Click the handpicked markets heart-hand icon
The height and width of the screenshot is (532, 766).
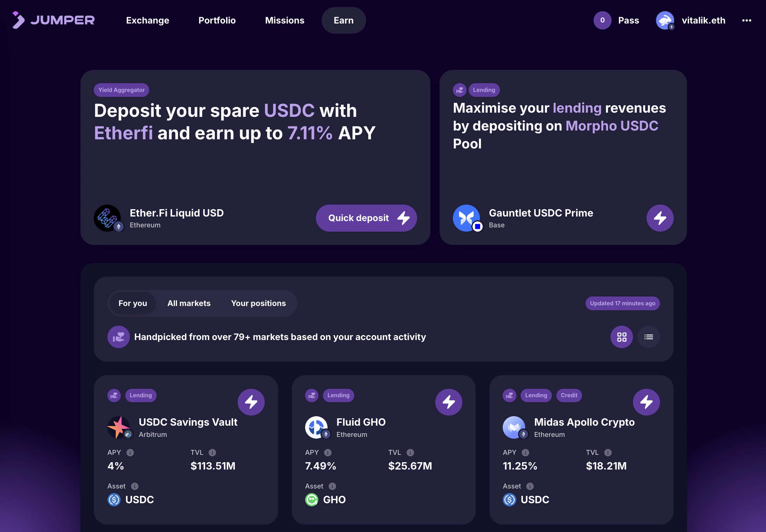click(119, 337)
